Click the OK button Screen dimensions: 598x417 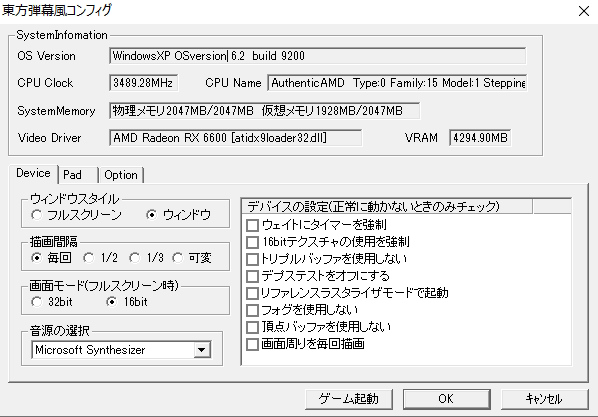pos(447,399)
